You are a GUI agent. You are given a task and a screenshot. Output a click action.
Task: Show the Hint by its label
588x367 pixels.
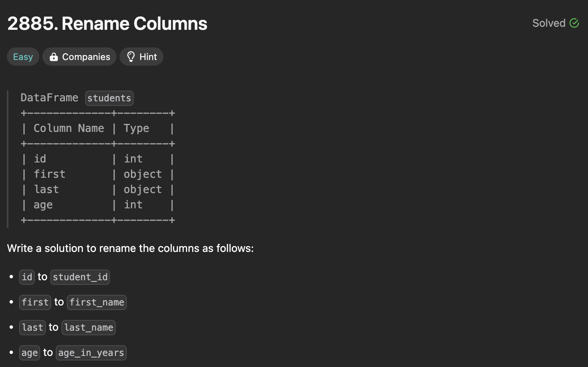148,57
